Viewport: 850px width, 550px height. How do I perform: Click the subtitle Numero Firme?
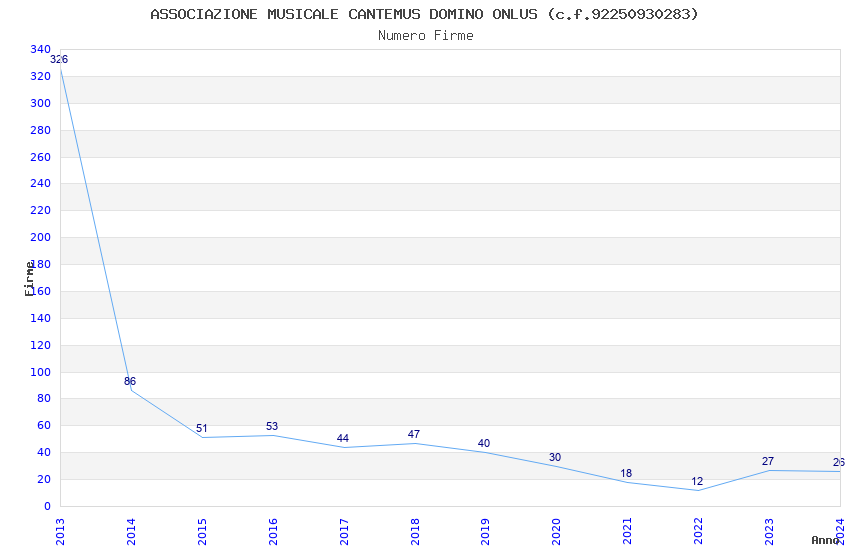coord(426,36)
